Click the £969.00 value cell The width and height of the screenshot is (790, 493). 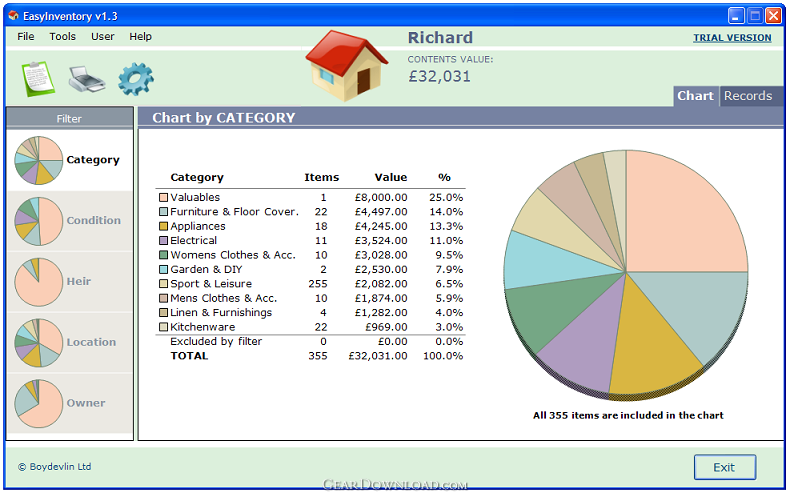tap(386, 327)
